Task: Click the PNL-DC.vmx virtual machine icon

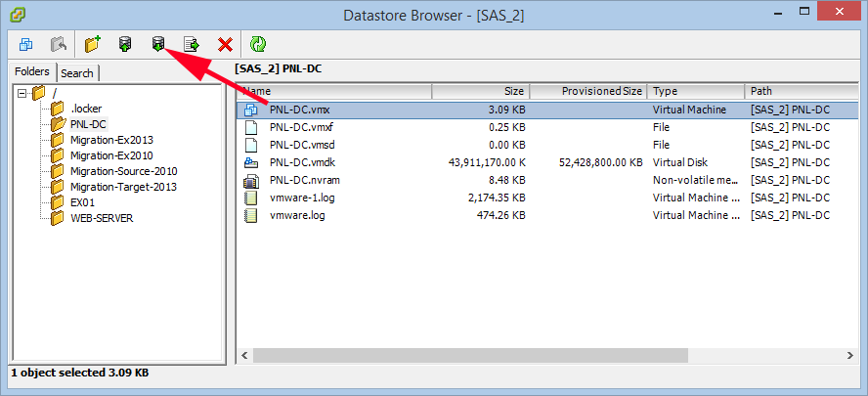Action: tap(251, 110)
